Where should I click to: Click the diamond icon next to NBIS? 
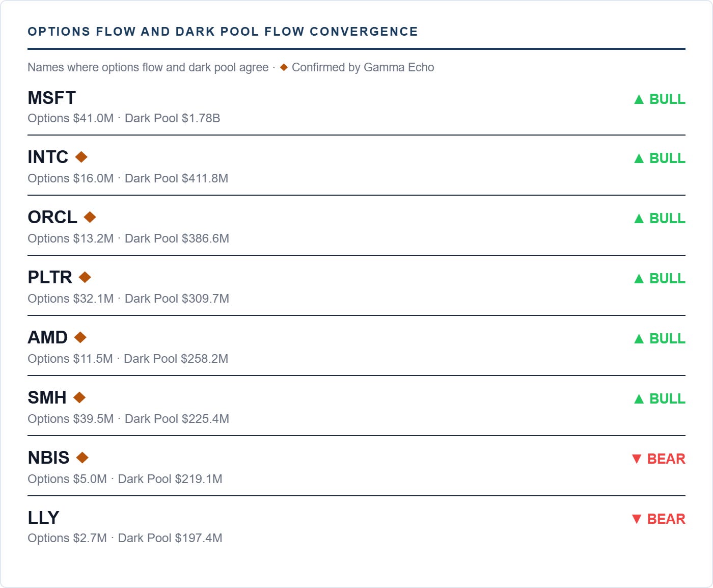[83, 458]
